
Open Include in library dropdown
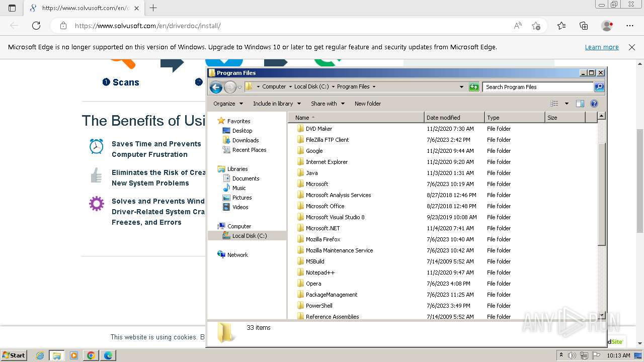pyautogui.click(x=277, y=104)
